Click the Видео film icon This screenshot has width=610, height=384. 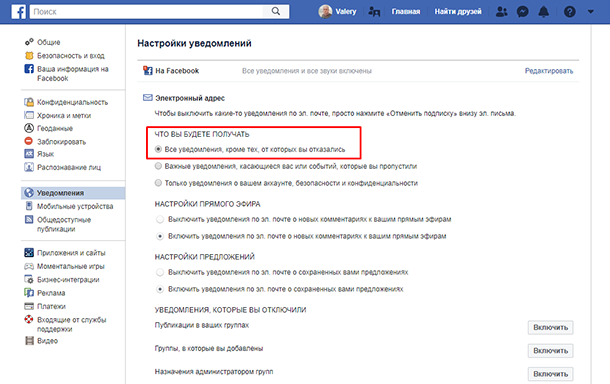tap(29, 341)
